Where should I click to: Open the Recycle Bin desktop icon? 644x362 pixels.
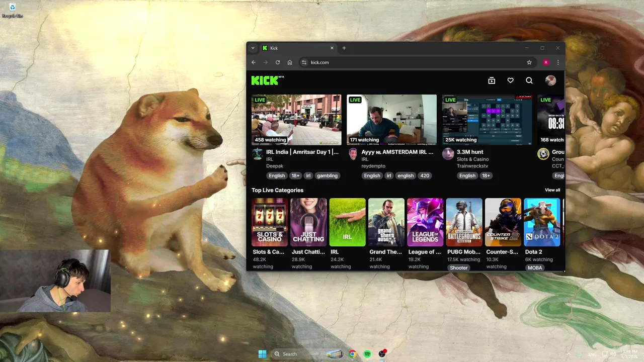pyautogui.click(x=12, y=11)
